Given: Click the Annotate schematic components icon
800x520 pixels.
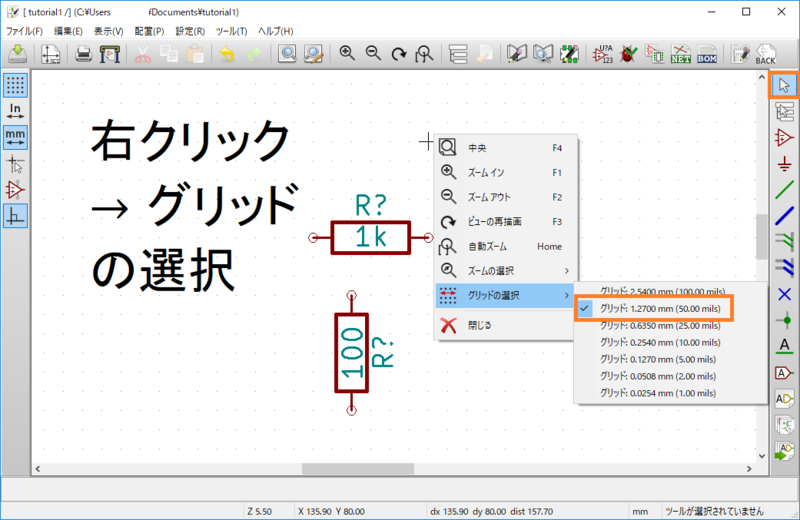Looking at the screenshot, I should click(603, 54).
